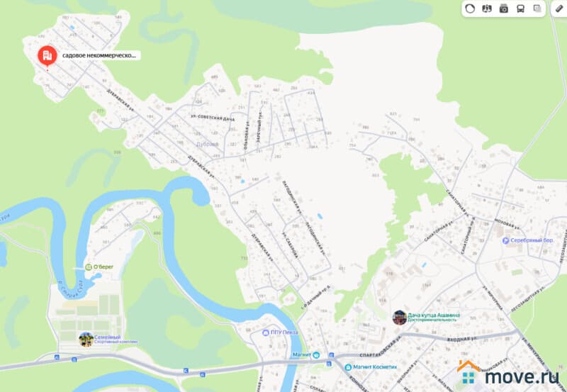
Task: Select the Дубрава district label
Action: click(208, 144)
